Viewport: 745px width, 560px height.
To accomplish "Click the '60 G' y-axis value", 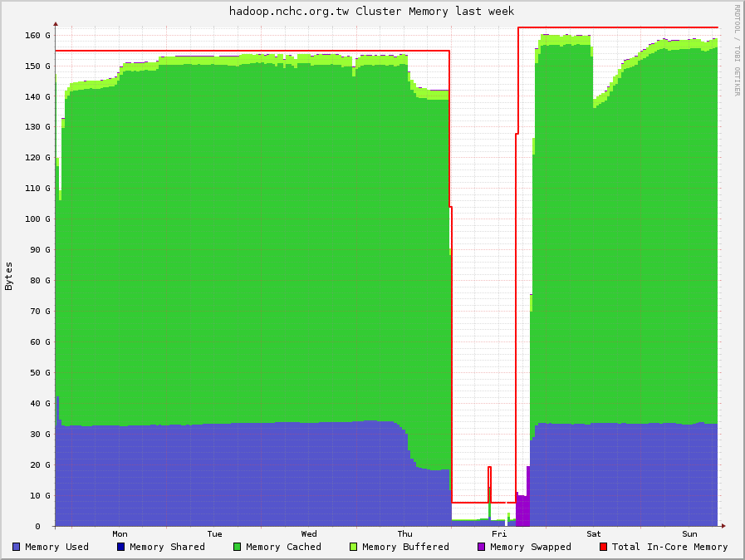I will (x=41, y=341).
